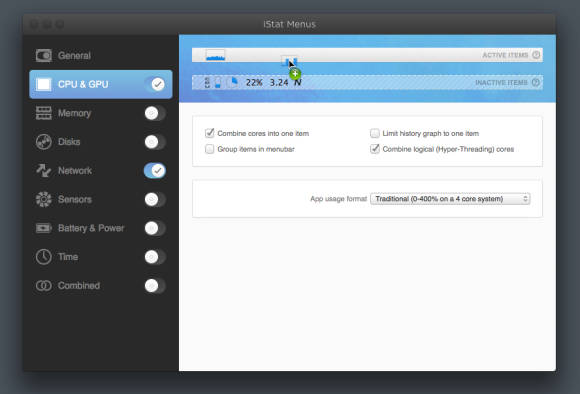Click the Sensors fan icon
This screenshot has height=394, width=580.
(x=44, y=199)
